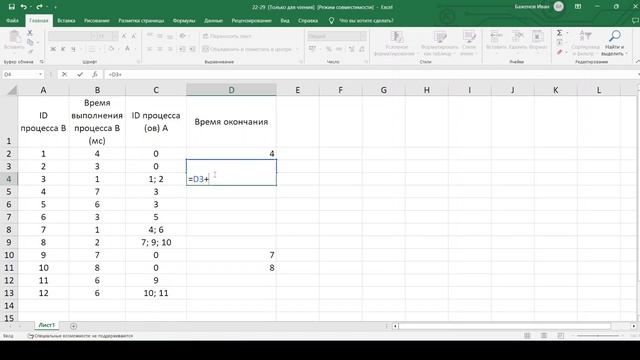Toggle Italic (К) formatting

pos(63,49)
